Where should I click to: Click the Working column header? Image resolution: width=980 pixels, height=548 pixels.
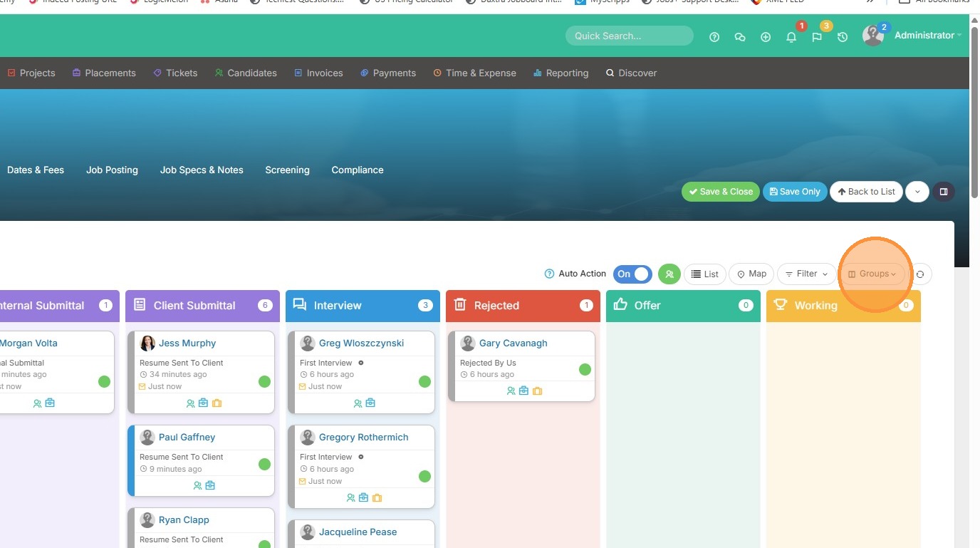(844, 306)
